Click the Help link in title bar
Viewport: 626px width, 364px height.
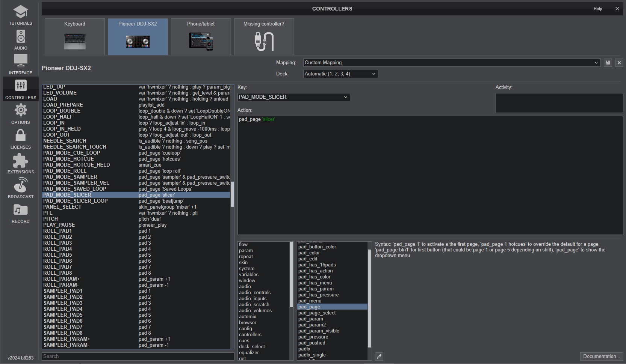598,9
